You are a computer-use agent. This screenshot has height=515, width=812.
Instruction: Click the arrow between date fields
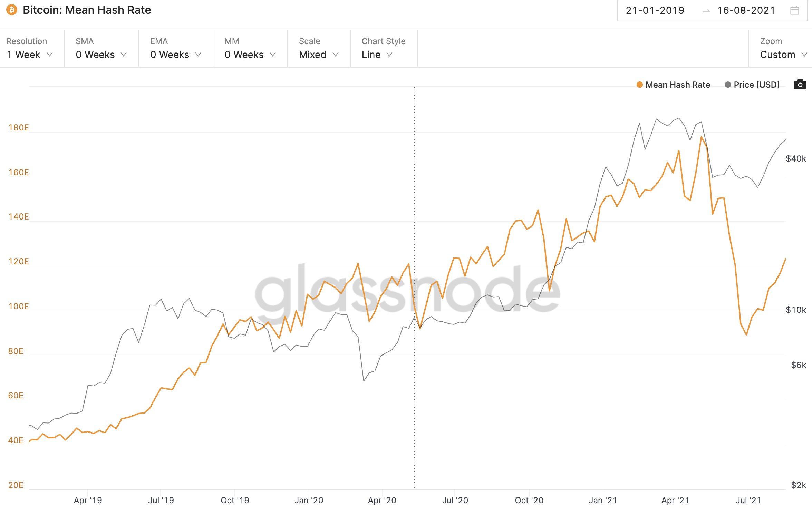tap(706, 11)
